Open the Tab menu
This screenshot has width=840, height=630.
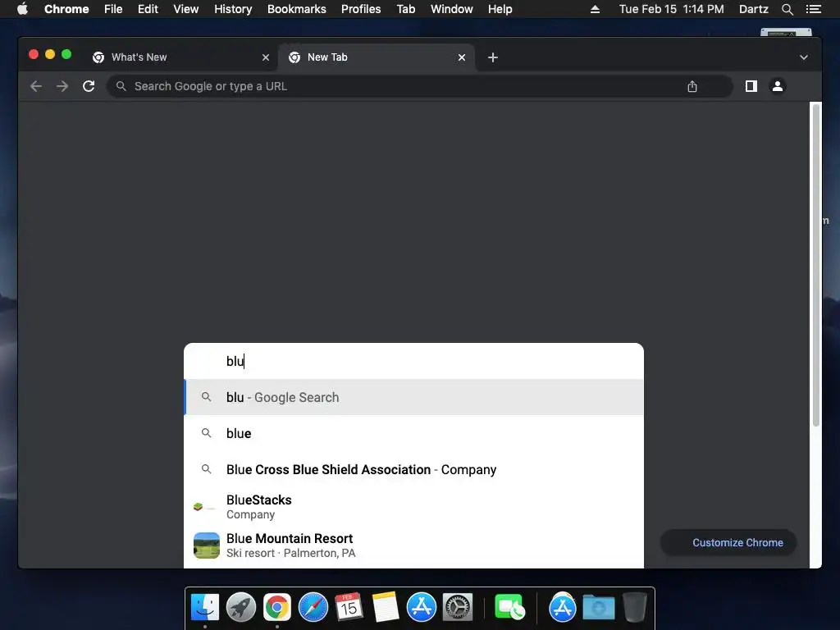406,9
